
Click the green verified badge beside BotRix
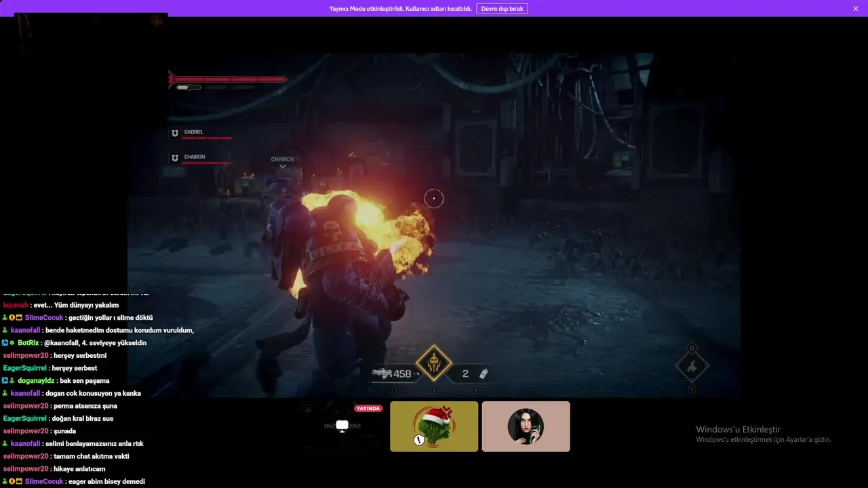(12, 343)
